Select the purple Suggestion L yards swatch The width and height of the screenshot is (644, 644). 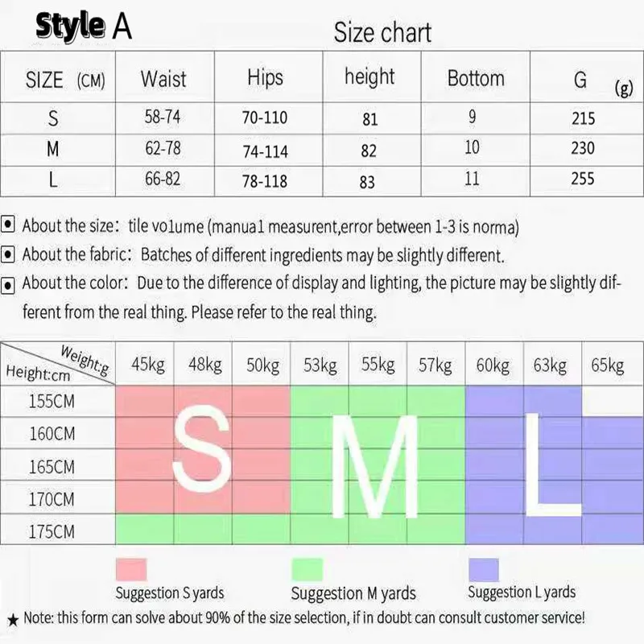484,570
